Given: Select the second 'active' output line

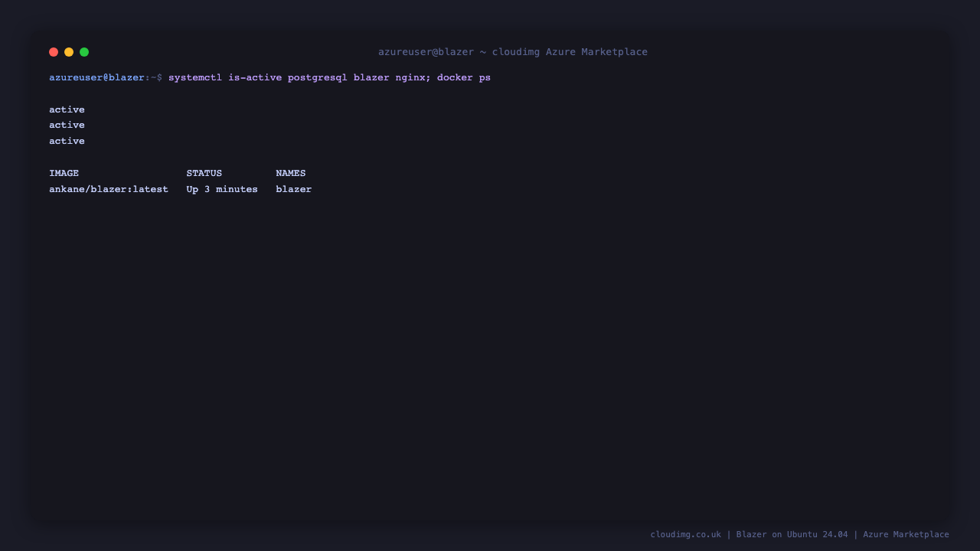Looking at the screenshot, I should pos(67,125).
